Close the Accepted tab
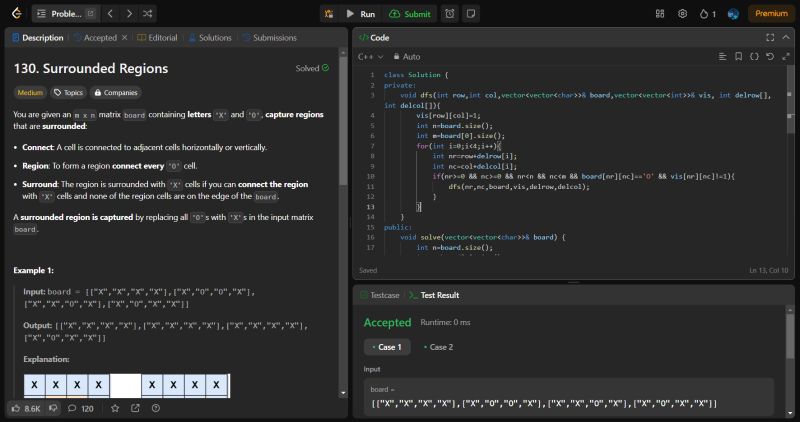Image resolution: width=800 pixels, height=422 pixels. [x=124, y=38]
